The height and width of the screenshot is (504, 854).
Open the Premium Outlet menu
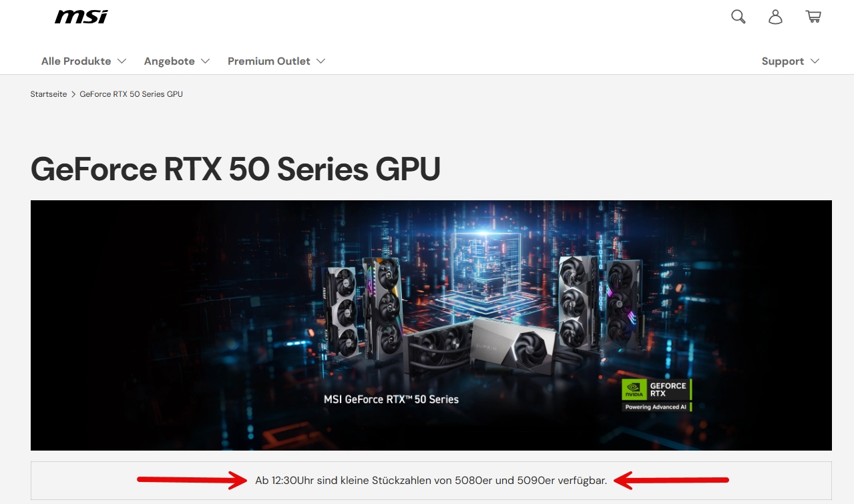point(276,61)
